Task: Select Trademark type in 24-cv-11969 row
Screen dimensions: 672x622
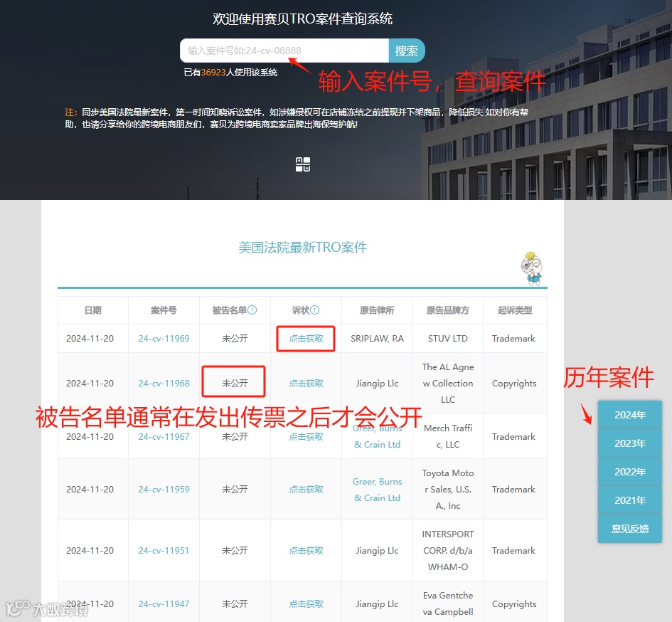Action: point(513,339)
